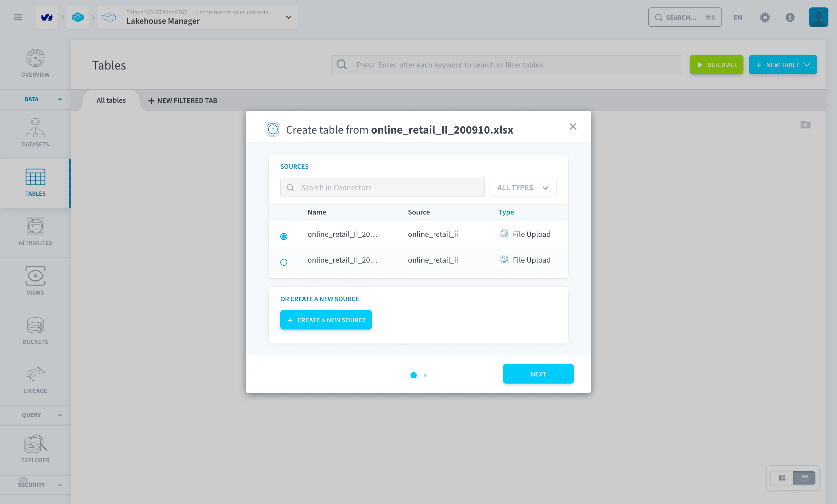Collapse the QUERY sidebar section
Image resolution: width=837 pixels, height=504 pixels.
35,415
